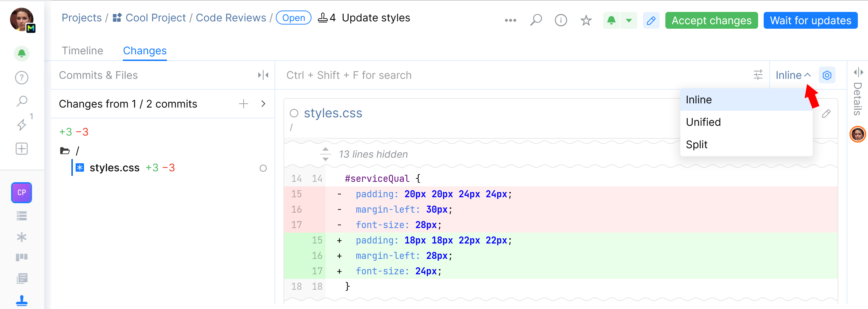868x309 pixels.
Task: Toggle the blue diff view settings button
Action: pyautogui.click(x=827, y=75)
